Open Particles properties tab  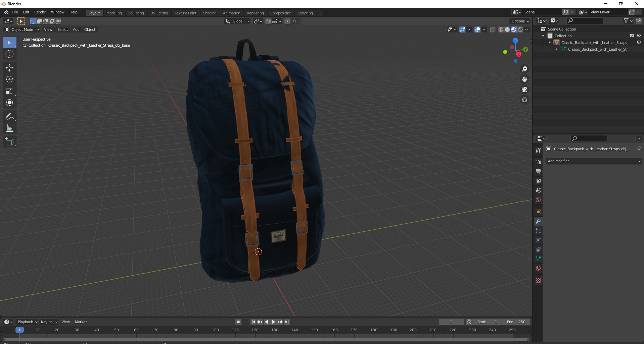coord(538,231)
